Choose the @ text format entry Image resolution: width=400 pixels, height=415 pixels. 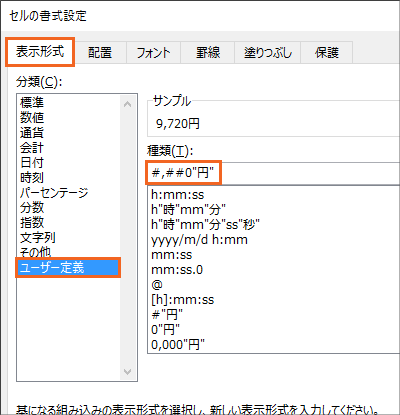pyautogui.click(x=157, y=285)
